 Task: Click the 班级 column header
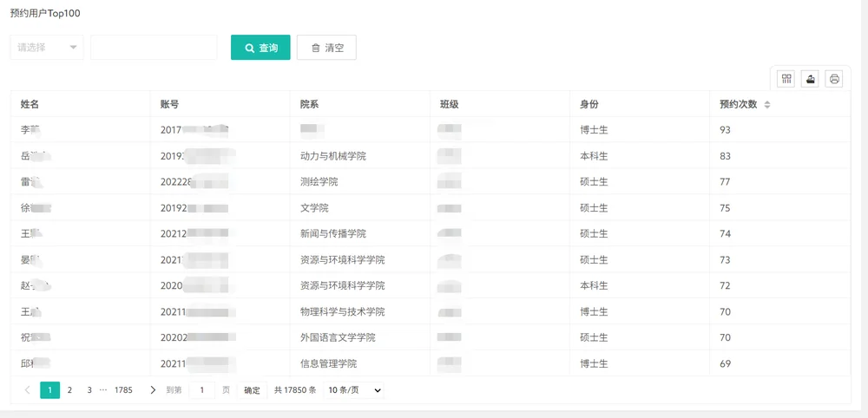(449, 104)
